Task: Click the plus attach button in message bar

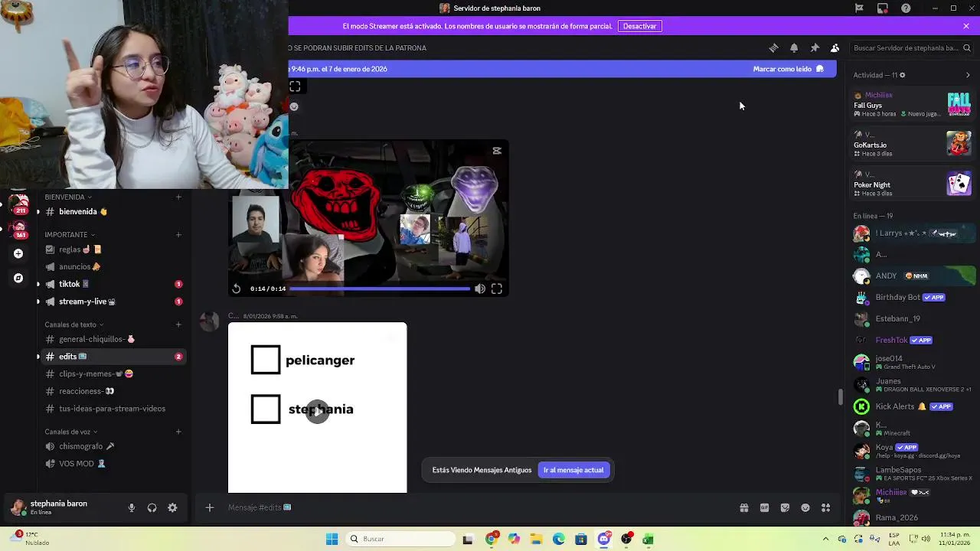Action: click(209, 507)
